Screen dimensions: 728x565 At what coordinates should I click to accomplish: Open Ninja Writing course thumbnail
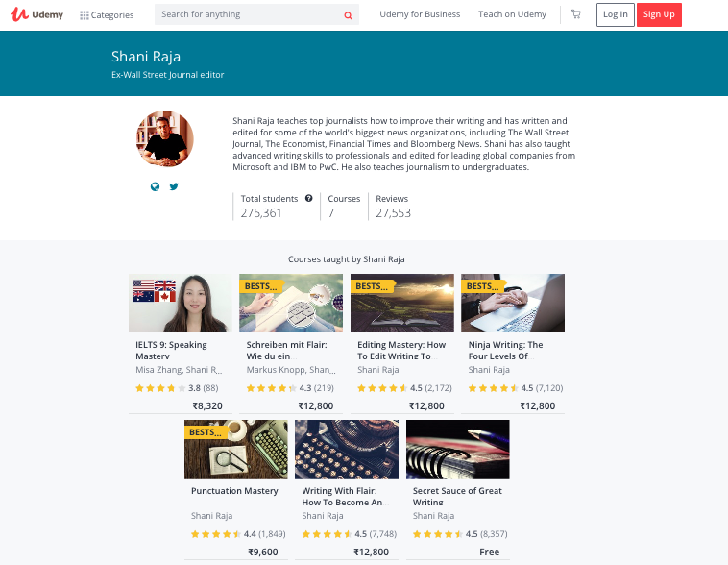coord(513,303)
